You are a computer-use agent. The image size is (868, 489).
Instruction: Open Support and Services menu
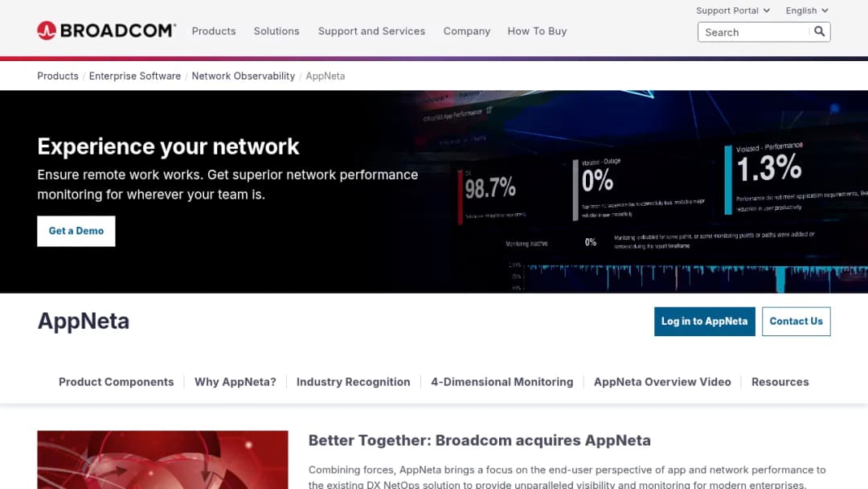coord(371,31)
